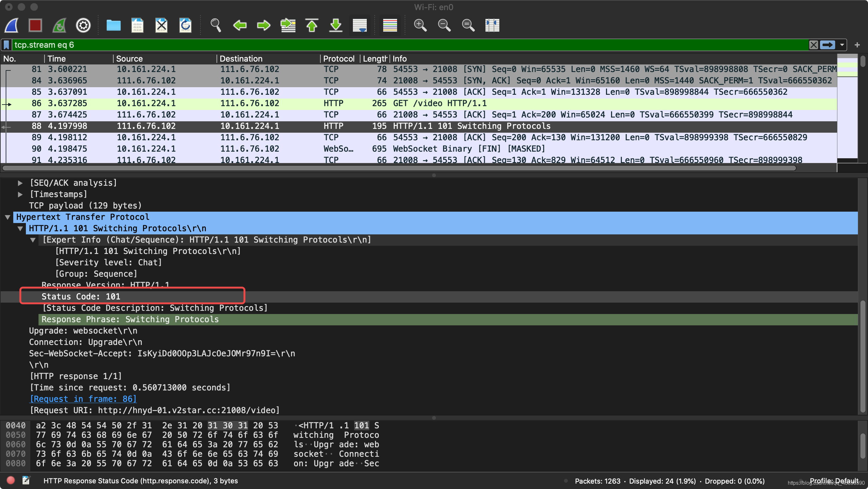Click display filter bookmark icon
The height and width of the screenshot is (489, 868).
pos(6,45)
